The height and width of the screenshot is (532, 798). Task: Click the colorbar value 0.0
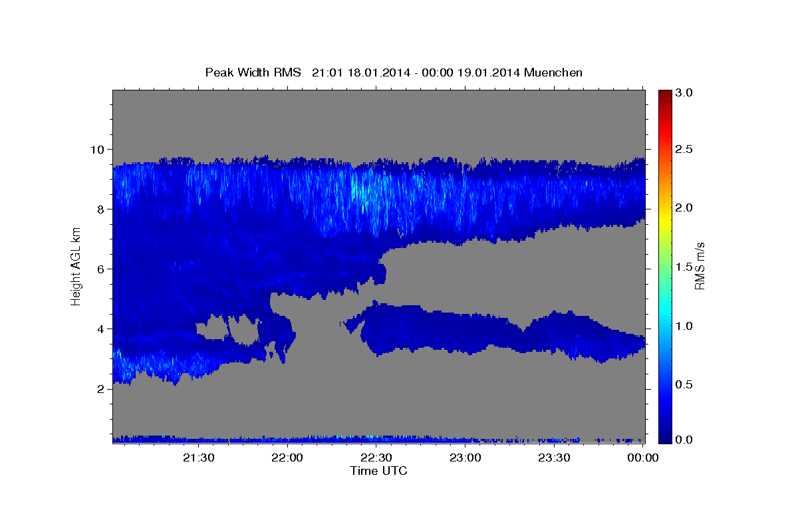pos(685,440)
